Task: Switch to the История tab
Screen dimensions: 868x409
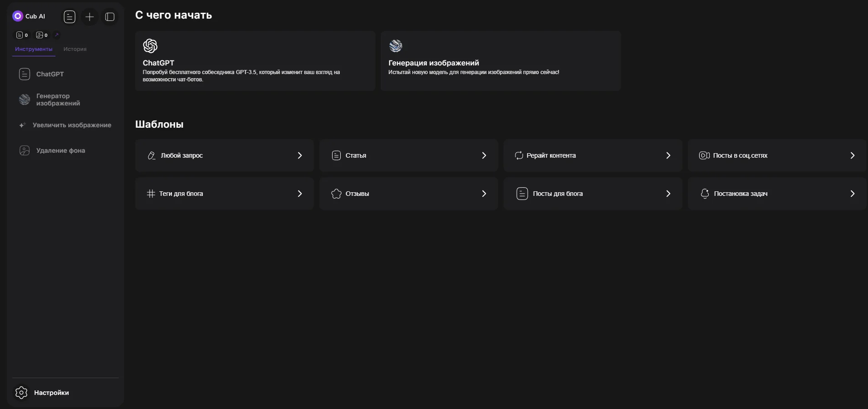Action: (x=75, y=49)
